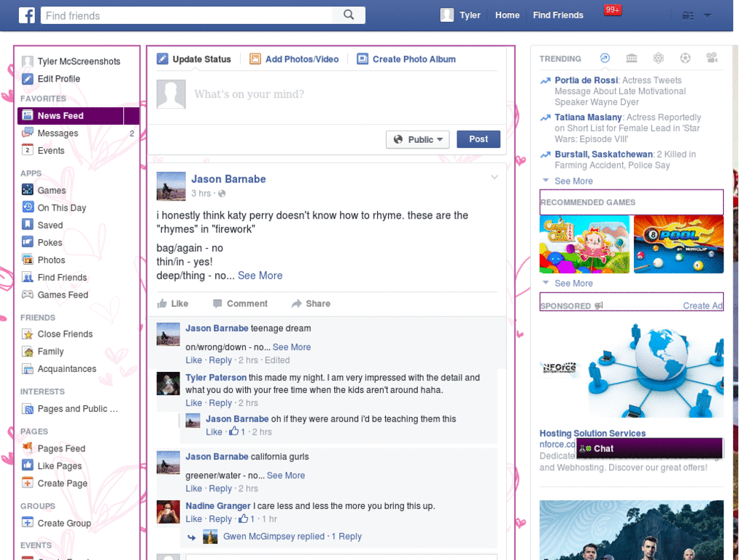Select News Feed in Favorites

point(78,116)
